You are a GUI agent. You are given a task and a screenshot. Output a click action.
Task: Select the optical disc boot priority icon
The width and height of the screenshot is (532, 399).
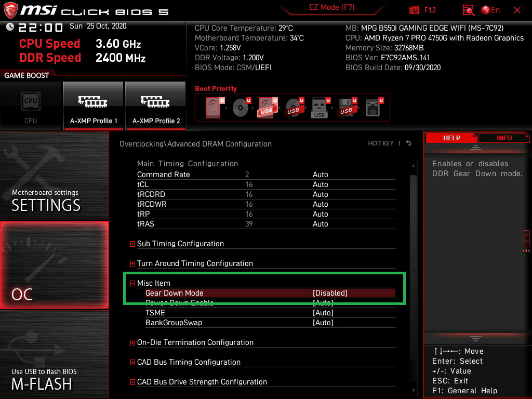click(241, 108)
